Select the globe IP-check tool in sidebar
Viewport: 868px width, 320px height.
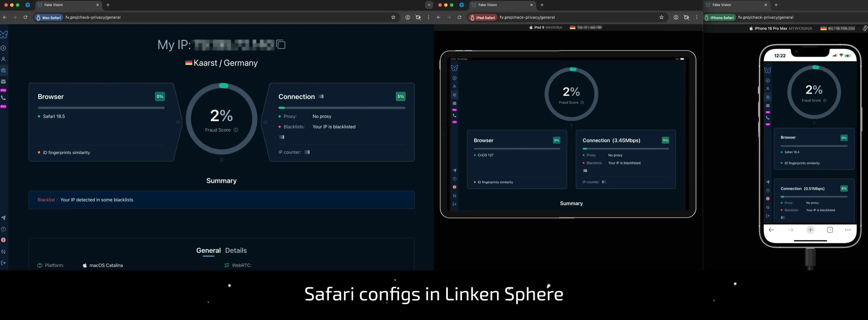[x=3, y=70]
